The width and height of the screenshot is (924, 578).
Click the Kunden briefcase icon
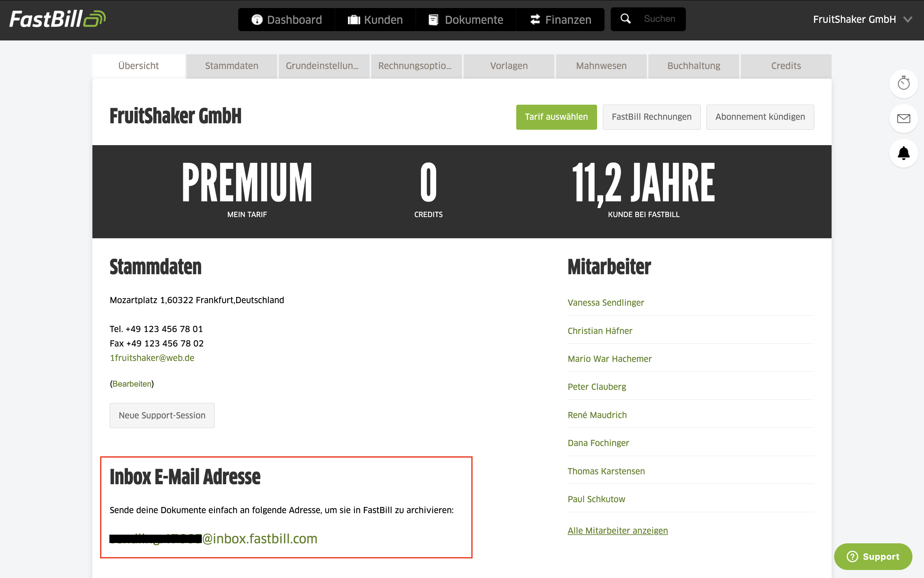click(354, 20)
